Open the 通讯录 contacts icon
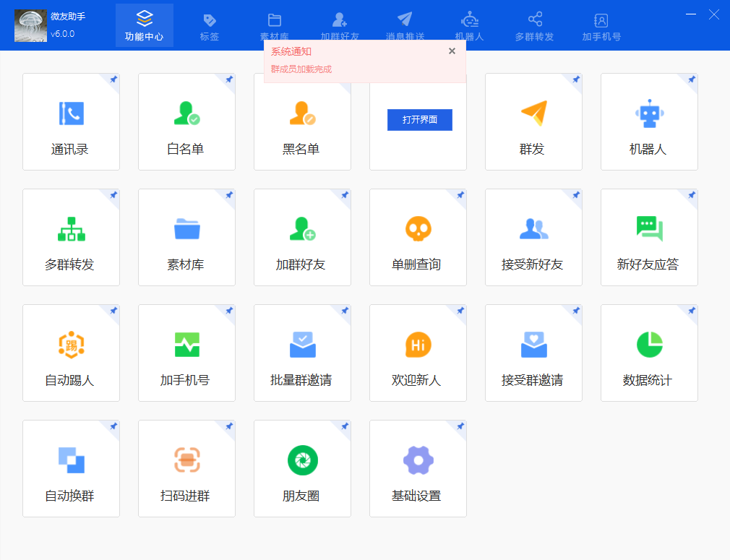The image size is (730, 560). (x=71, y=113)
